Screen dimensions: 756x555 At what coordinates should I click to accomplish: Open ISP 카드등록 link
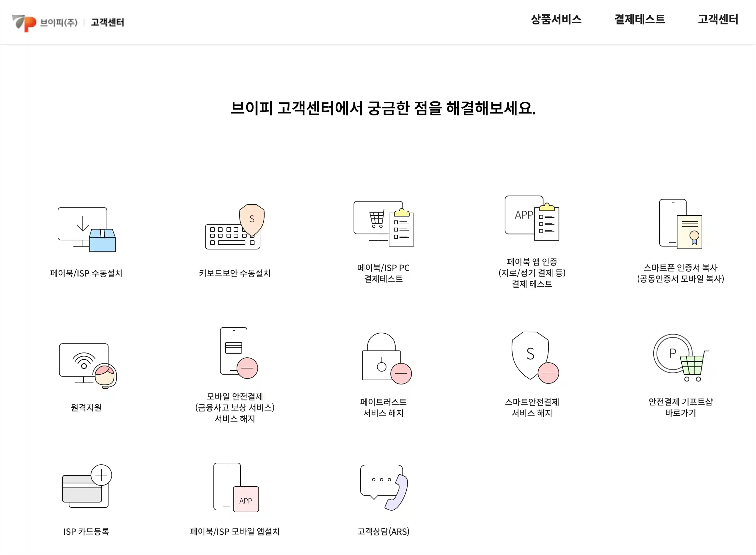pos(86,532)
